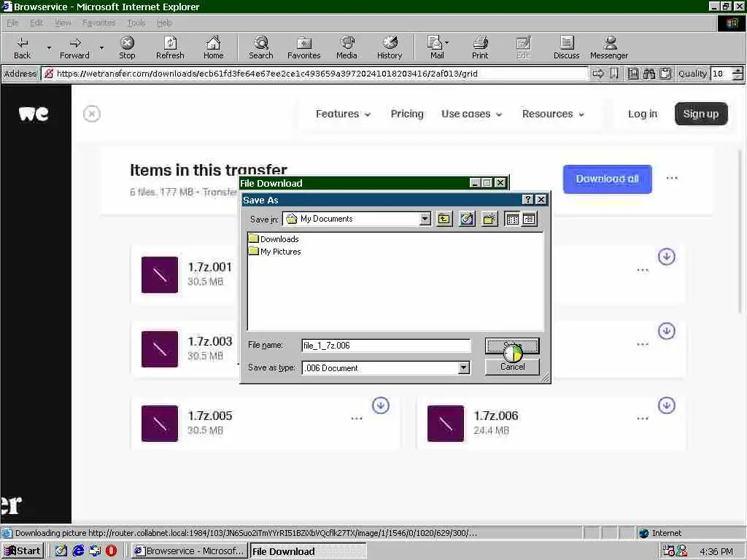The image size is (747, 560).
Task: Click the 1.7z.005 file name
Action: point(210,416)
